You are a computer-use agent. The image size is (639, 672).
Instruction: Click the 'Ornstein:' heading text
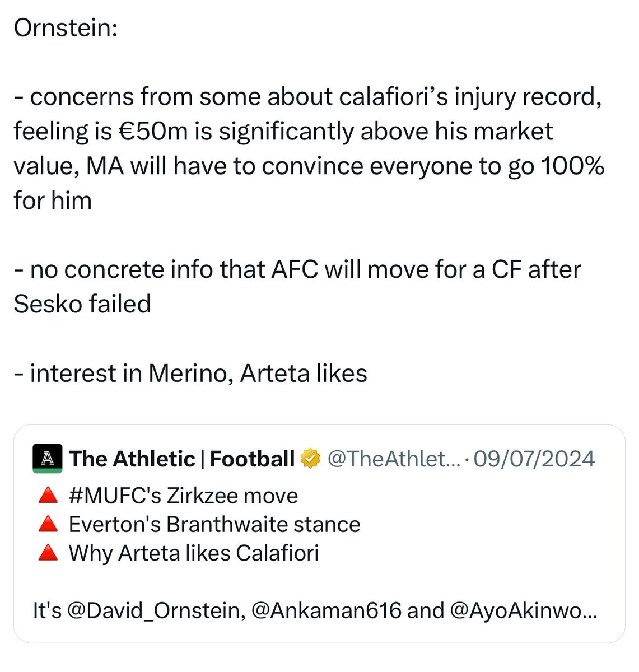(66, 28)
